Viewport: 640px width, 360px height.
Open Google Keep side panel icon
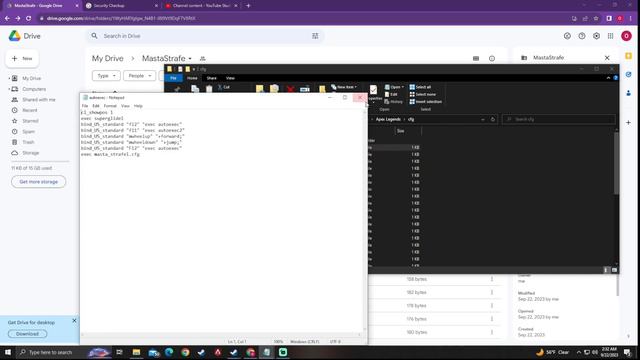click(629, 56)
